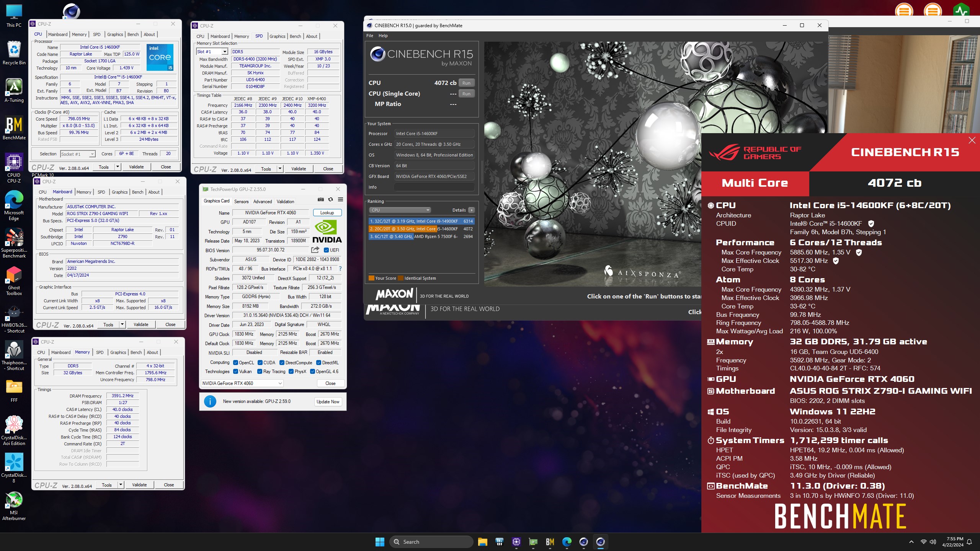Click the GPU-Z screenshot camera icon
This screenshot has width=980, height=551.
click(x=321, y=199)
